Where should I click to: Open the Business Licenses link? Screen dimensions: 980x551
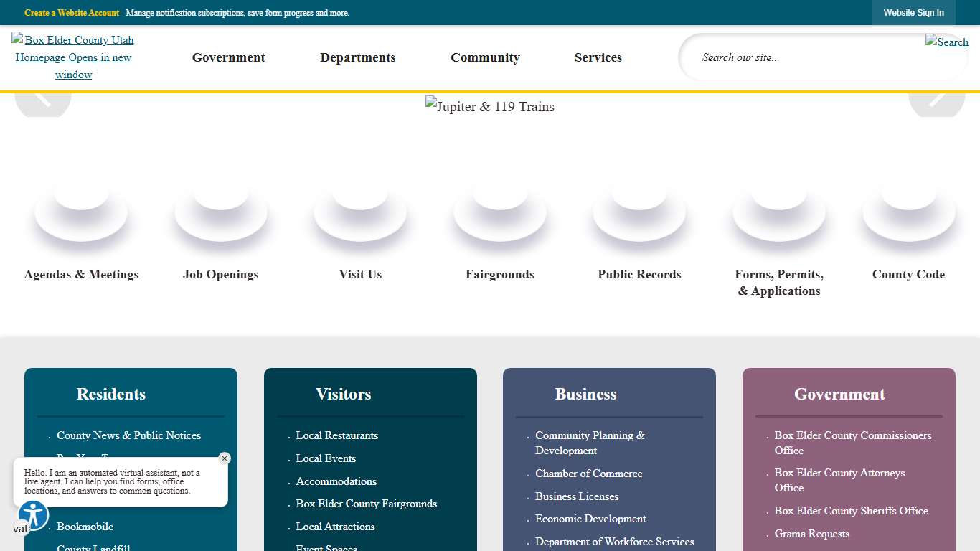coord(577,496)
